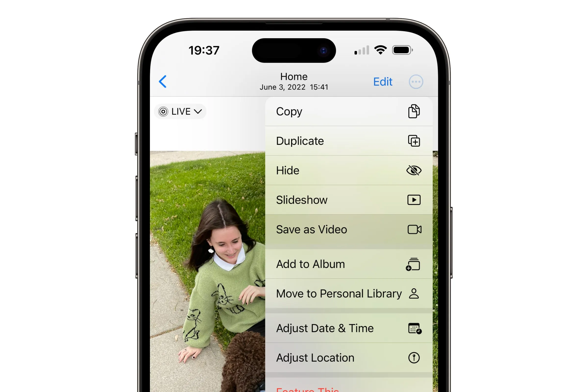Click the Duplicate icon in context menu
588x392 pixels.
point(413,140)
